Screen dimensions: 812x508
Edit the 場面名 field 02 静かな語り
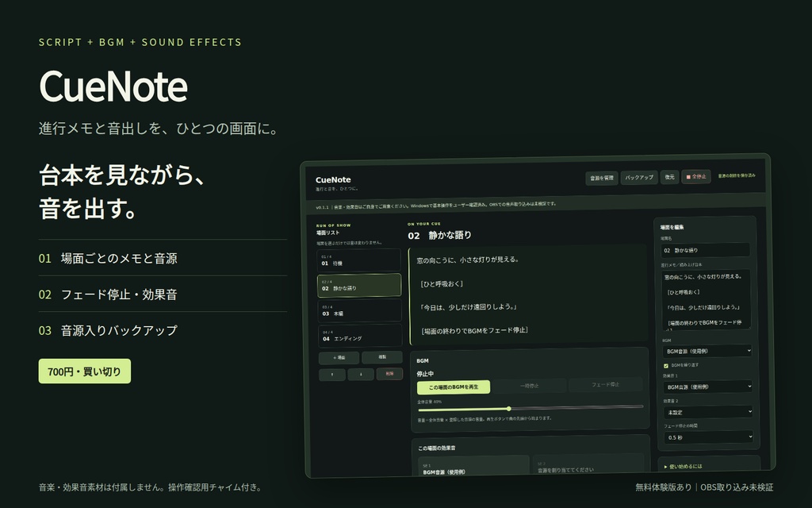[705, 250]
